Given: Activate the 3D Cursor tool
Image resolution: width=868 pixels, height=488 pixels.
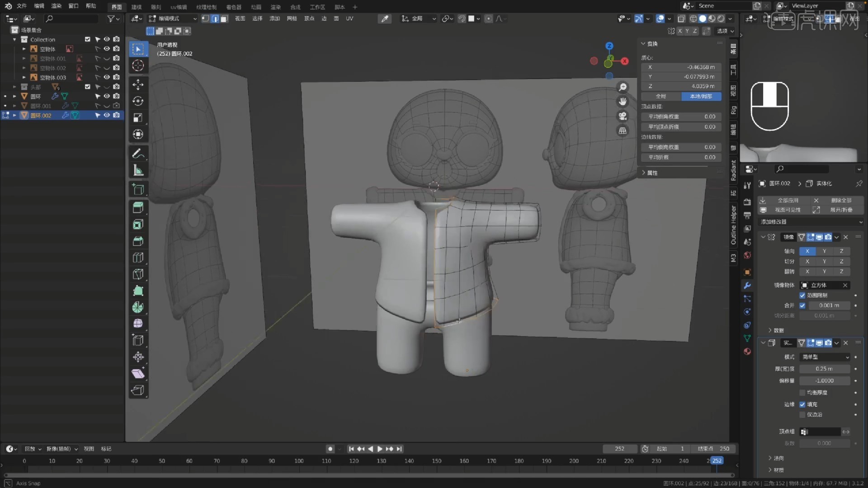Looking at the screenshot, I should click(x=138, y=66).
